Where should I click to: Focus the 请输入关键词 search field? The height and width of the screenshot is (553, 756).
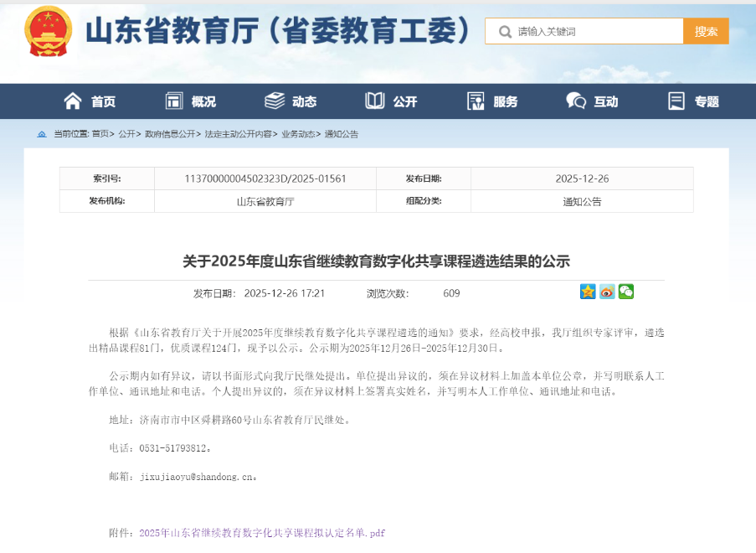pos(594,32)
